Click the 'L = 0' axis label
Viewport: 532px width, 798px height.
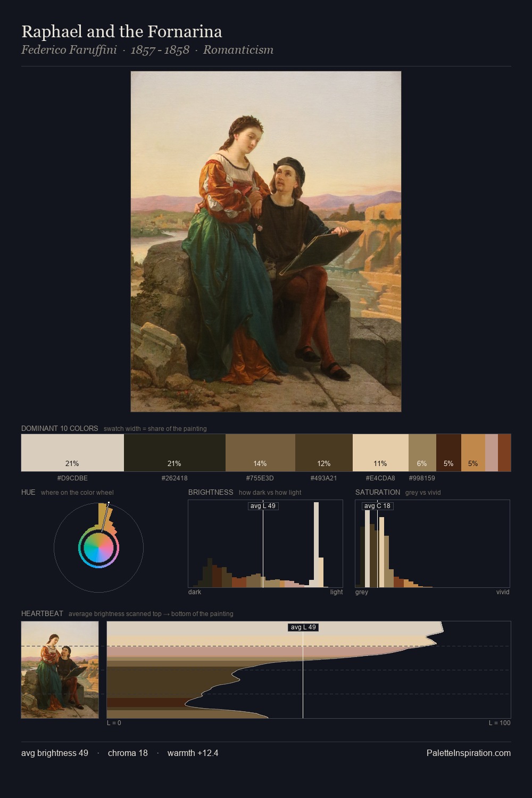(114, 723)
